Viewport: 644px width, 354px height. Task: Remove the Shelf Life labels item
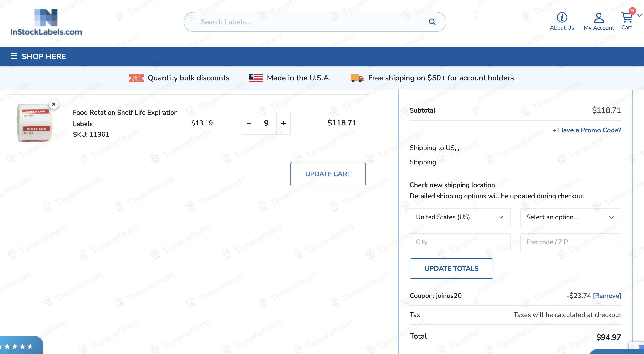[54, 104]
